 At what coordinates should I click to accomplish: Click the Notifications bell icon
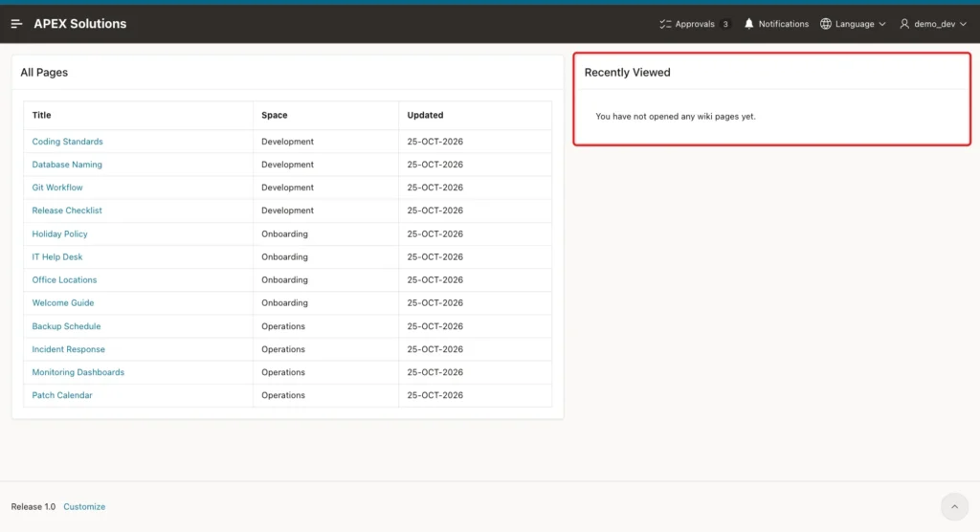pyautogui.click(x=748, y=24)
